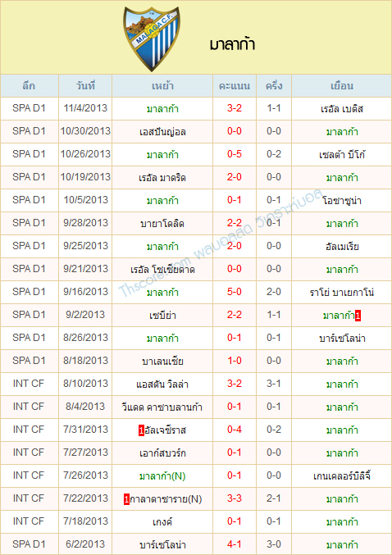Click the ลีก column header

(29, 86)
